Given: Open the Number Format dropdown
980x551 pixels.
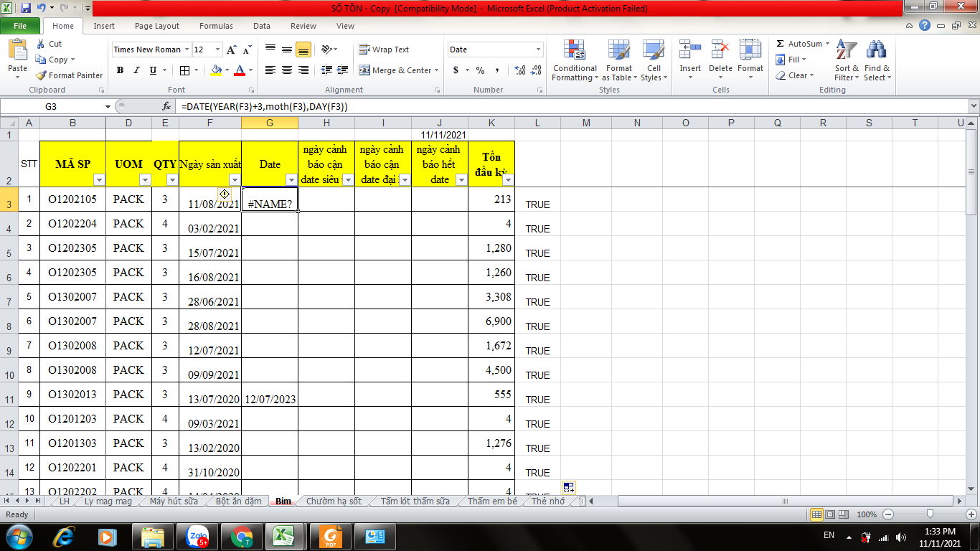Looking at the screenshot, I should [x=539, y=50].
